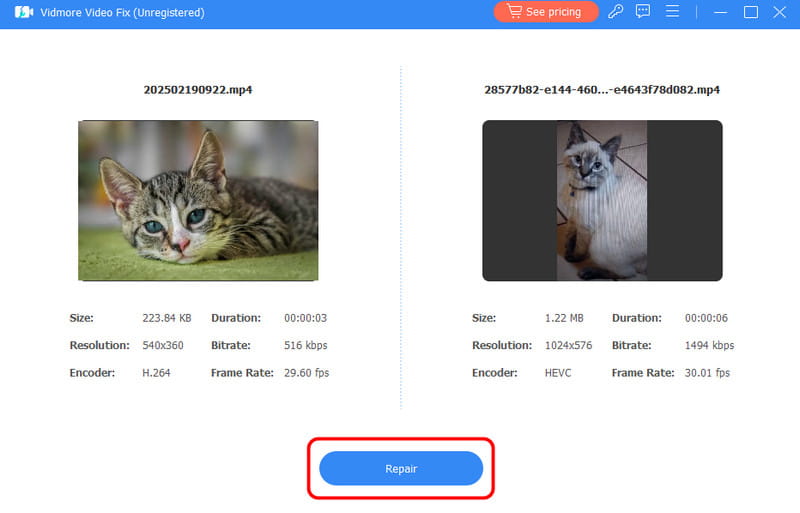The image size is (800, 513).
Task: Select the Siamese cat sample video thumbnail
Action: click(x=602, y=200)
